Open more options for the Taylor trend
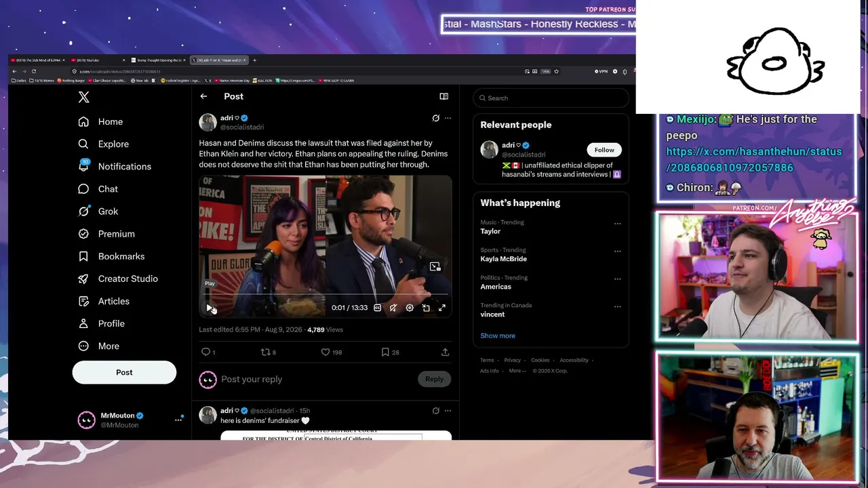This screenshot has height=488, width=868. pos(617,223)
